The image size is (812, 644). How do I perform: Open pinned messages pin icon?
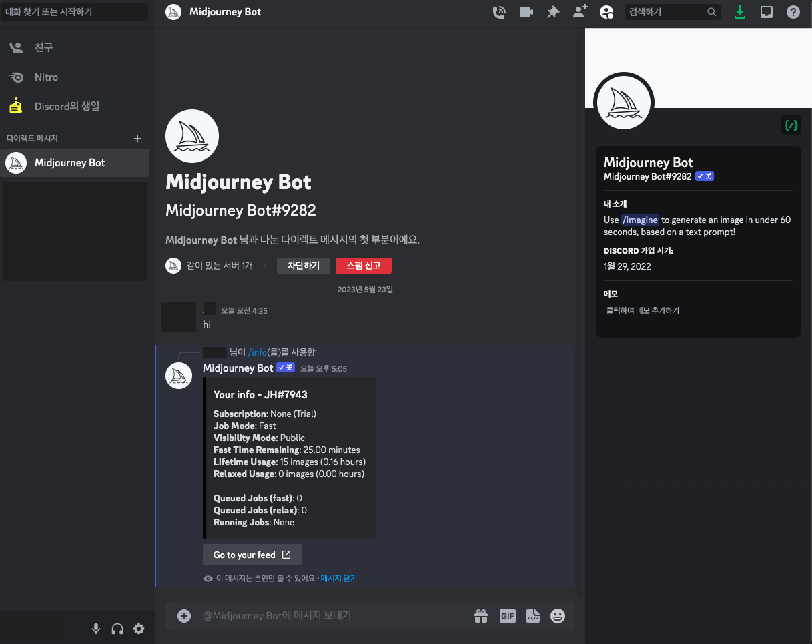pyautogui.click(x=553, y=12)
